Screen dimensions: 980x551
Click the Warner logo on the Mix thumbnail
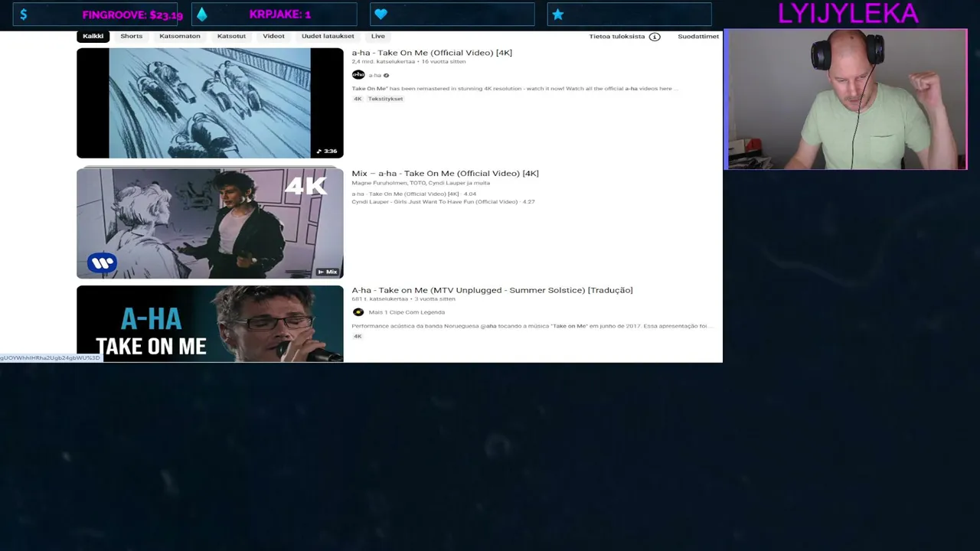click(x=102, y=263)
